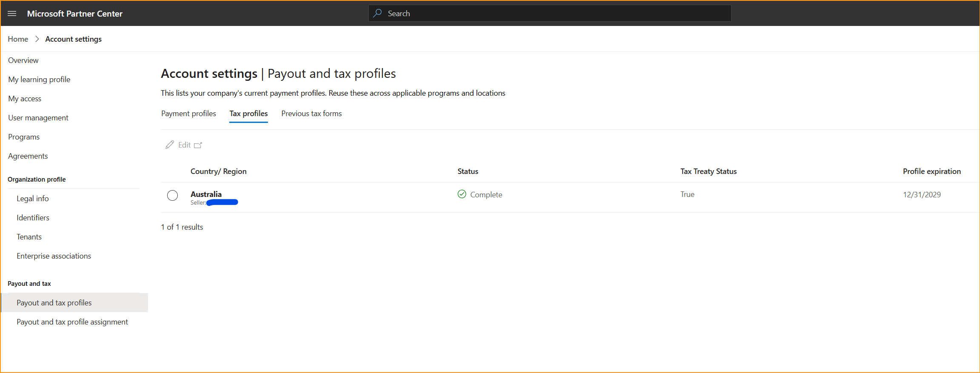The width and height of the screenshot is (980, 373).
Task: Open the Previous tax forms tab
Action: point(311,114)
